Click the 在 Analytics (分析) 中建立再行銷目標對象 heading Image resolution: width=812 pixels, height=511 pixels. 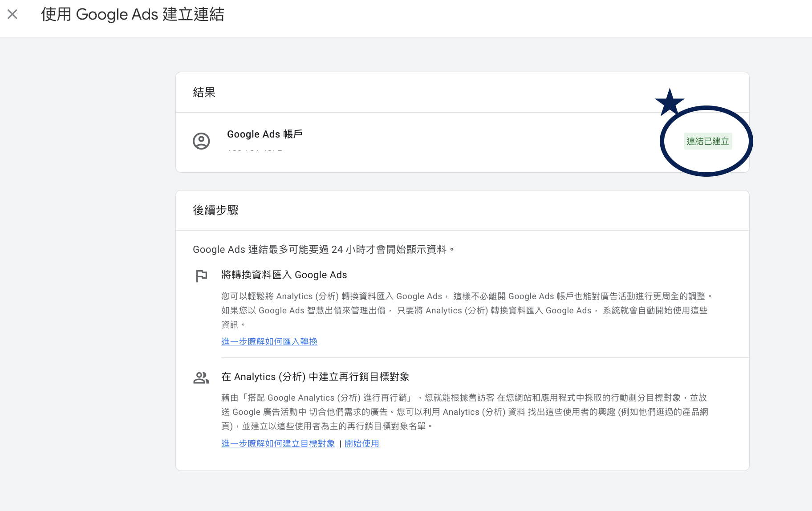coord(315,377)
